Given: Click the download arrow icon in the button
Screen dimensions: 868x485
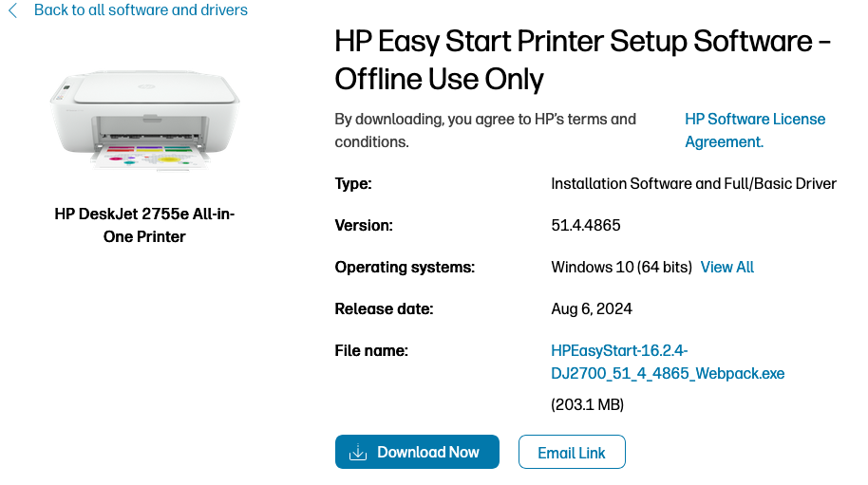Looking at the screenshot, I should [x=357, y=452].
